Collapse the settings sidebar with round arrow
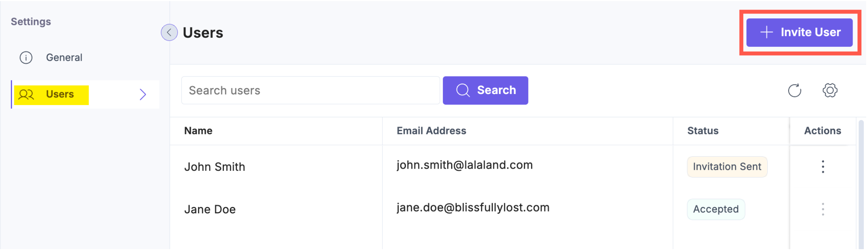The height and width of the screenshot is (251, 868). click(169, 33)
